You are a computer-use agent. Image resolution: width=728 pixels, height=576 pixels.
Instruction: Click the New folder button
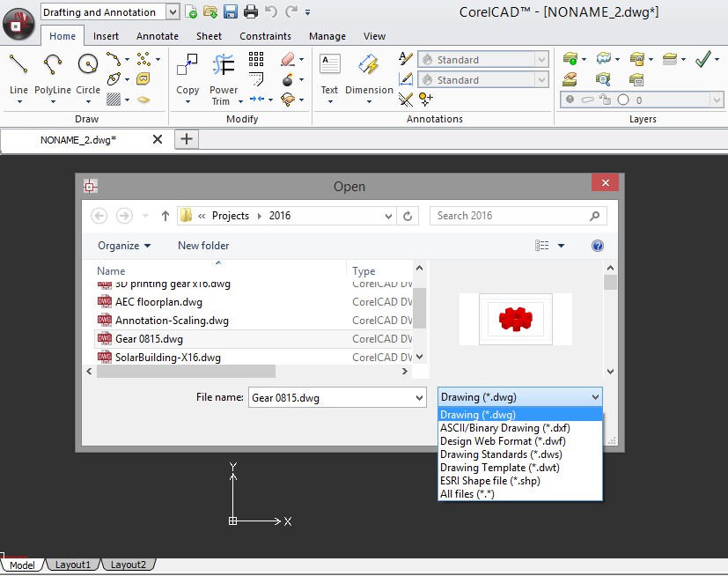tap(203, 246)
